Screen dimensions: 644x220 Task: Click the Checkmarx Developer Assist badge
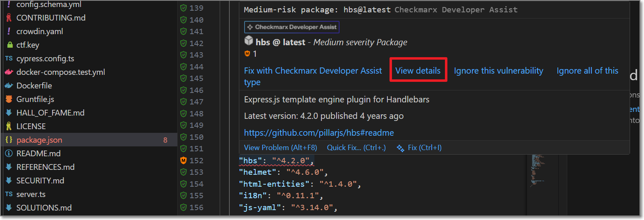coord(291,27)
